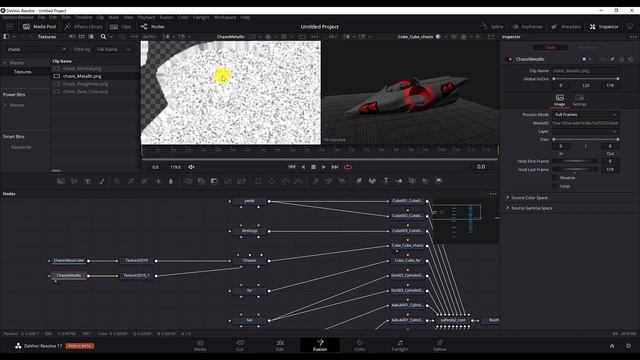This screenshot has height=360, width=640.
Task: Select the ChasisBaseColor node
Action: click(69, 260)
